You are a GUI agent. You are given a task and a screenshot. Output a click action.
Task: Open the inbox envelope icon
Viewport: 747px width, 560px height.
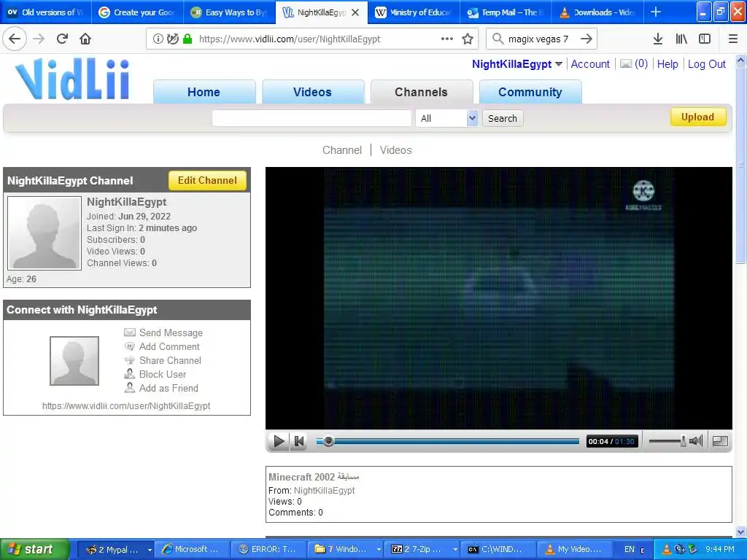click(626, 64)
